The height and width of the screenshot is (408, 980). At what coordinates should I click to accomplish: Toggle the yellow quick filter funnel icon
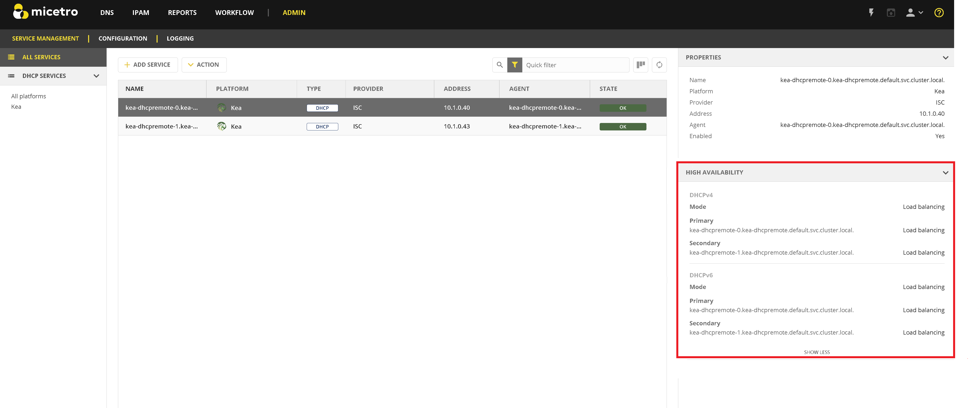(514, 65)
